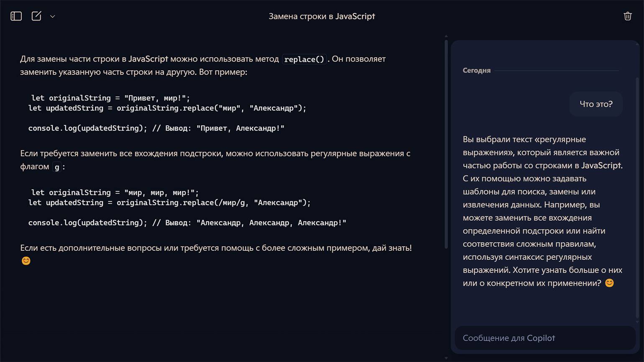Click the code line with "Привет, мир!"

point(110,98)
